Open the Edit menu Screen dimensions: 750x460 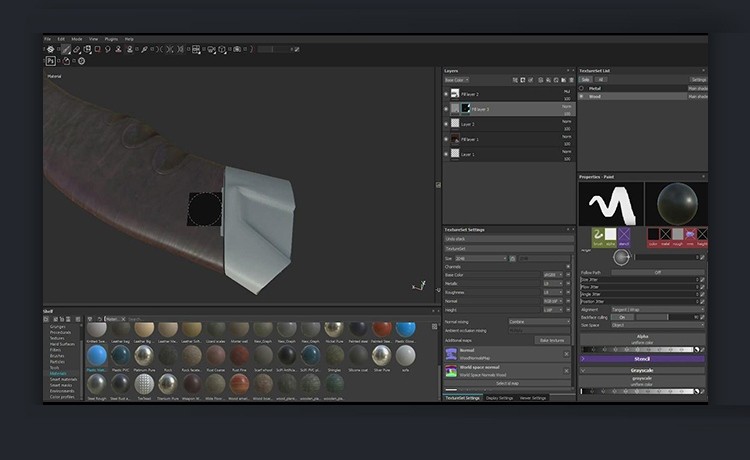pyautogui.click(x=61, y=39)
